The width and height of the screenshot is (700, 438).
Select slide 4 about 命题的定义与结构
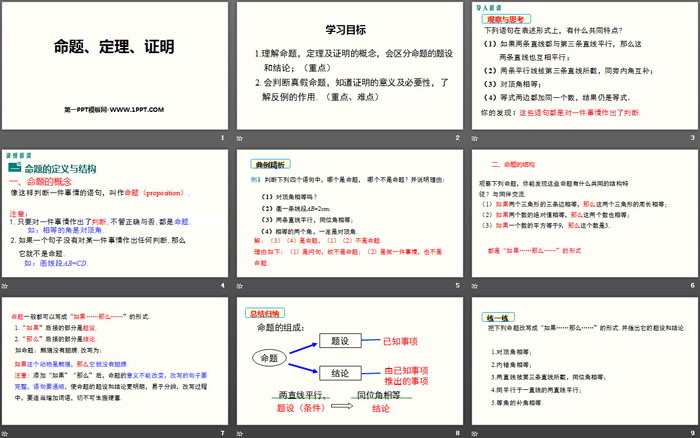coord(114,212)
